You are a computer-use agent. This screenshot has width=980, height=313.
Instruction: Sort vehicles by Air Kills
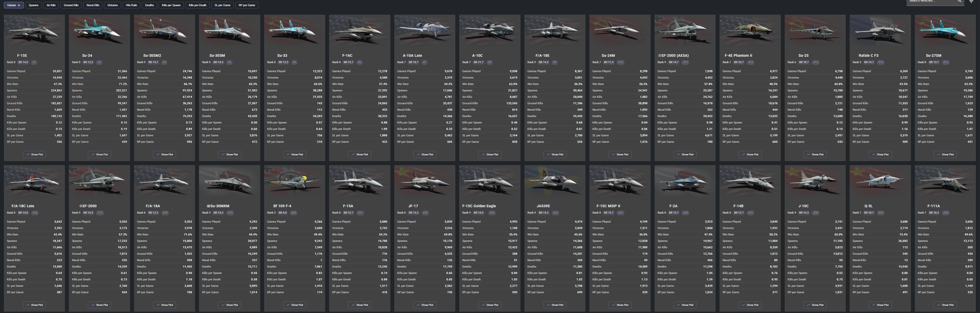51,5
